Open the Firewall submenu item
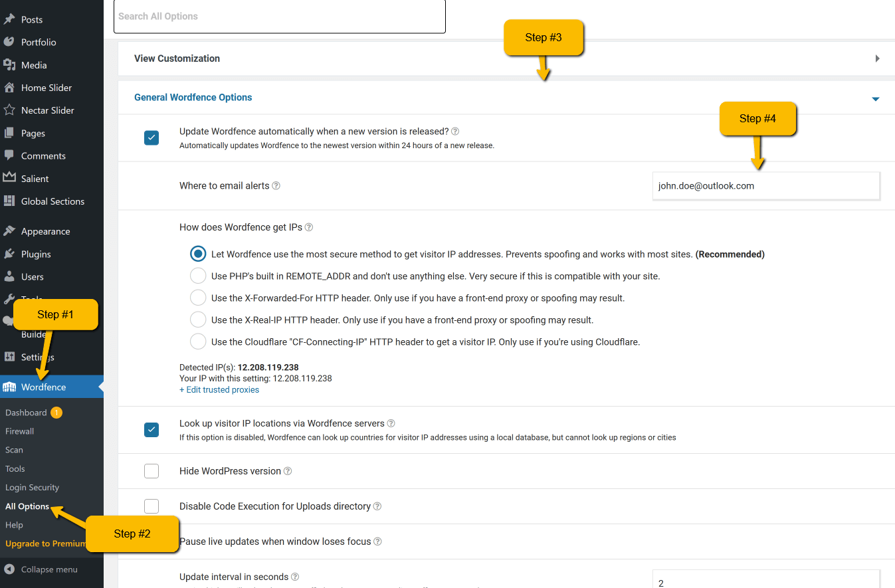This screenshot has height=588, width=895. (19, 431)
